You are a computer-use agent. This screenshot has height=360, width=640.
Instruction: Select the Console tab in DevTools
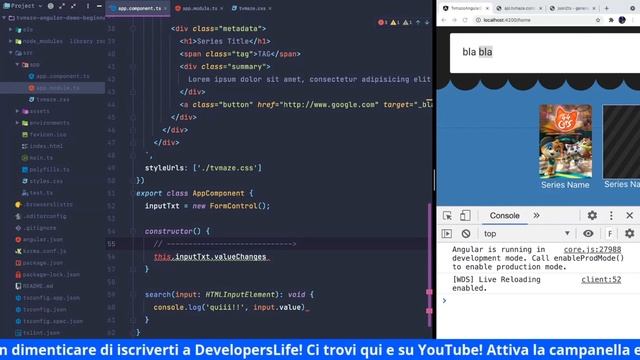coord(504,216)
